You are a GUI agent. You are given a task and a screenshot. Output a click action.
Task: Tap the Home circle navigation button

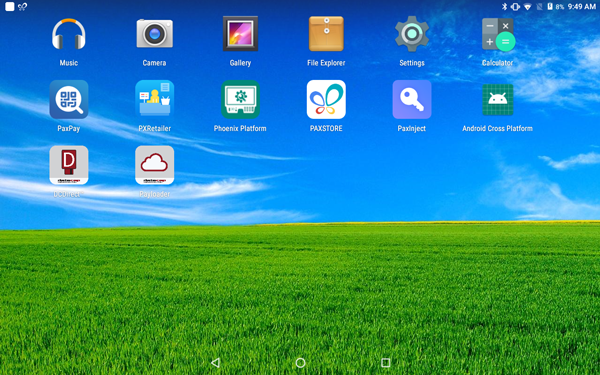[x=300, y=362]
